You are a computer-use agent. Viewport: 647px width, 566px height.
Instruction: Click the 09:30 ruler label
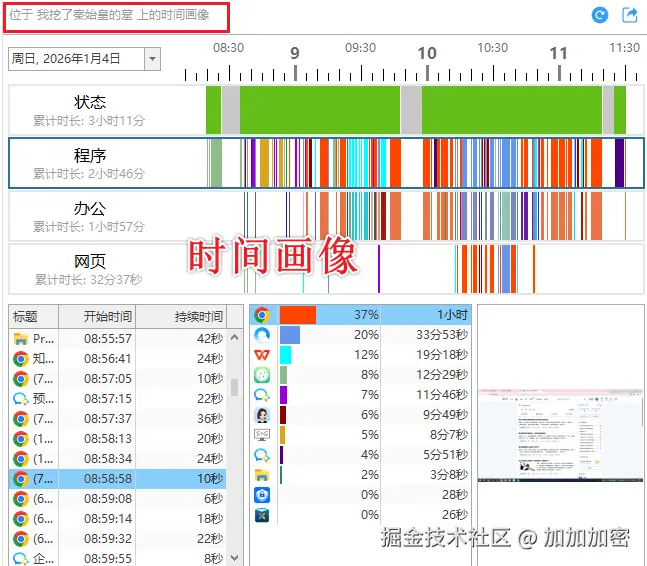(360, 47)
